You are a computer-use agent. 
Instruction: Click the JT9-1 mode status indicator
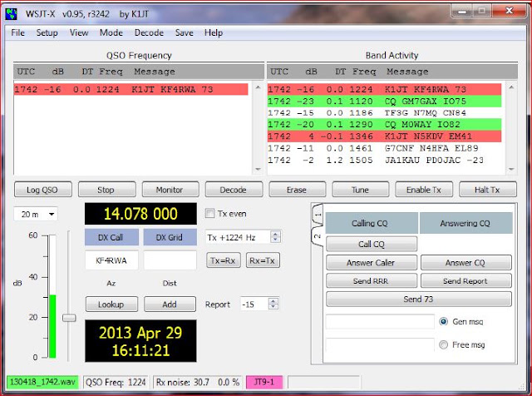tap(264, 382)
